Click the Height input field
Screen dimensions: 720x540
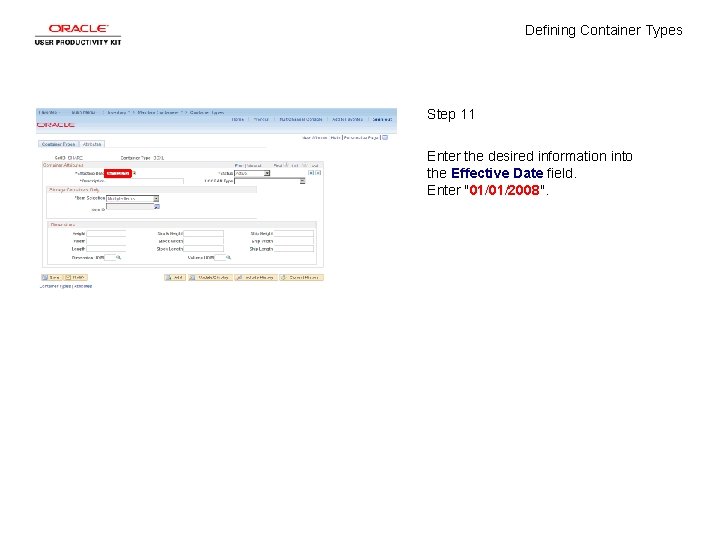(x=106, y=234)
